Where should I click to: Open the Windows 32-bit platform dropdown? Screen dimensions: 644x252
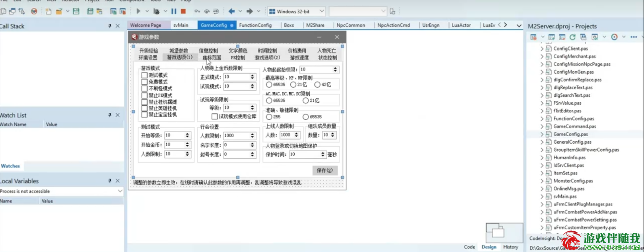pyautogui.click(x=321, y=11)
